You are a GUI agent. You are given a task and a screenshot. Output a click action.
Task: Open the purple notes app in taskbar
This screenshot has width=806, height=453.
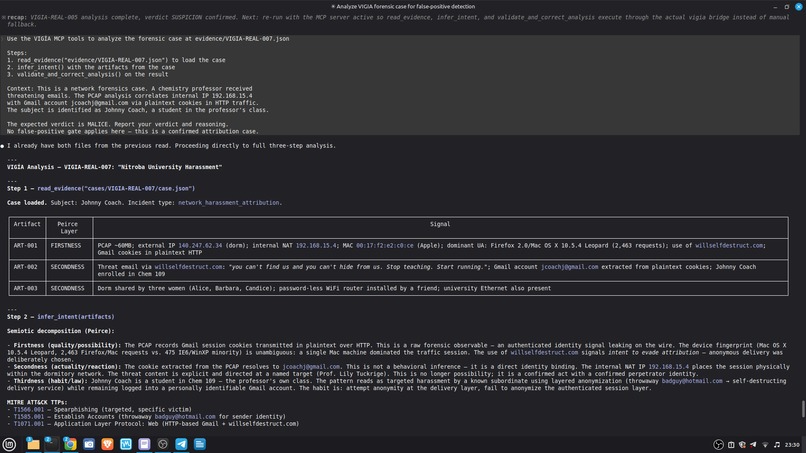pos(144,444)
